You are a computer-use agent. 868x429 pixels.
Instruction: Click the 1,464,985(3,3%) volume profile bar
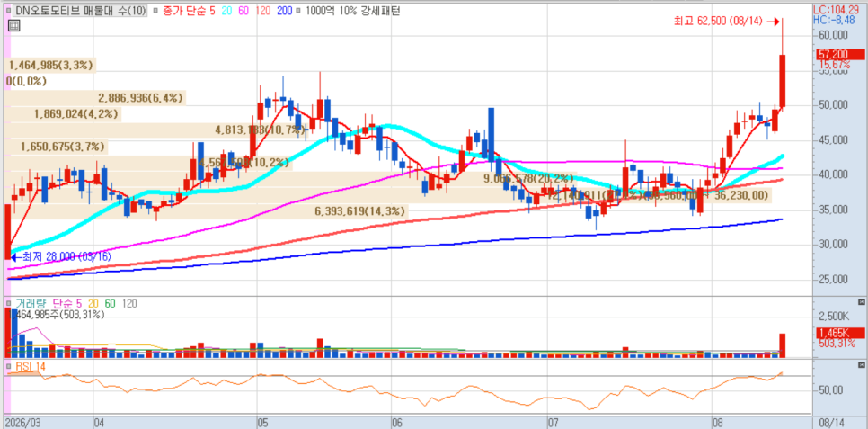50,65
